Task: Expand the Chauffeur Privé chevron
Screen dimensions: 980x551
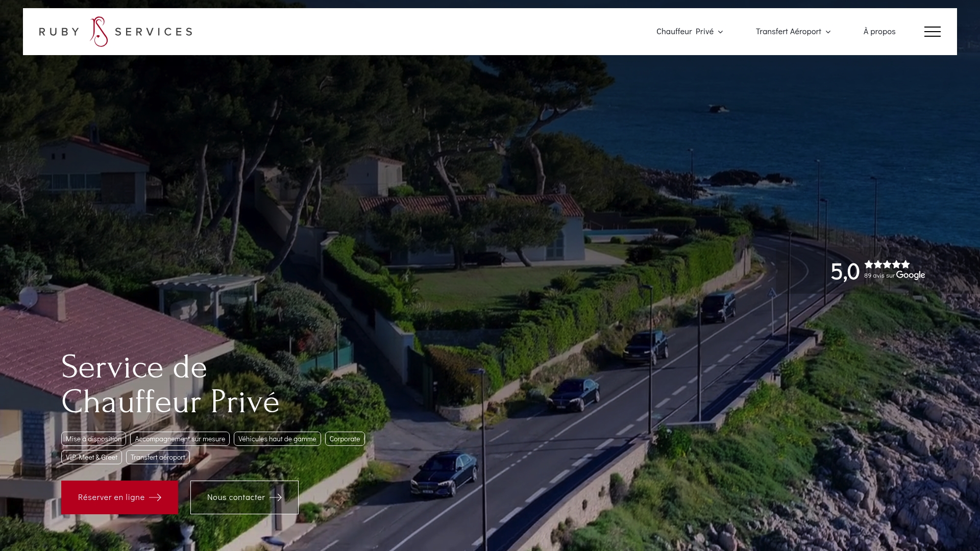Action: [x=720, y=32]
